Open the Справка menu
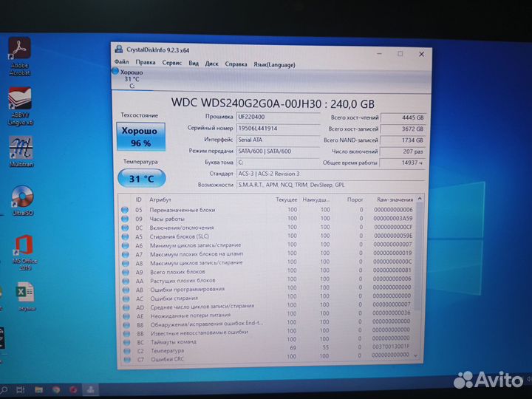The height and width of the screenshot is (399, 532). 236,64
